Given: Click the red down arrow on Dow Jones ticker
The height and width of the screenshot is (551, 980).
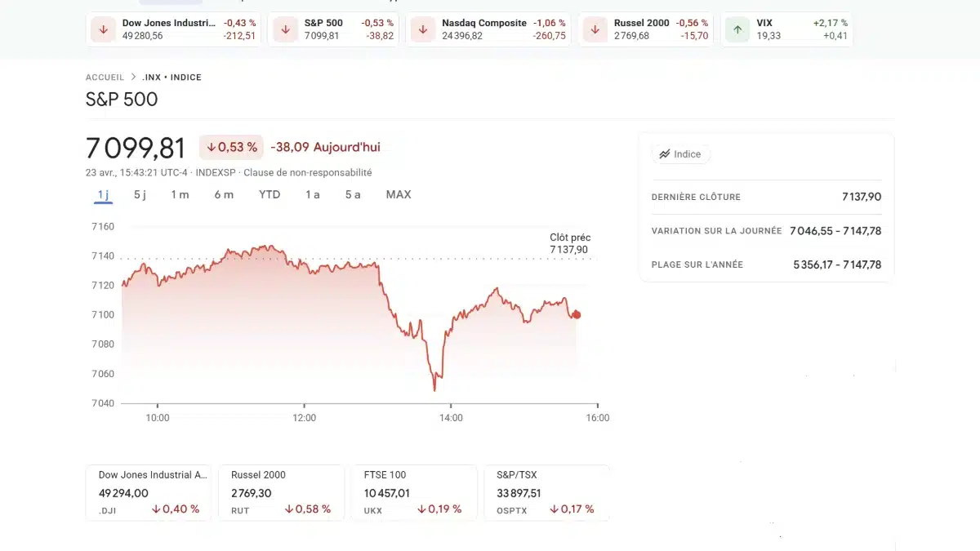Looking at the screenshot, I should tap(101, 29).
